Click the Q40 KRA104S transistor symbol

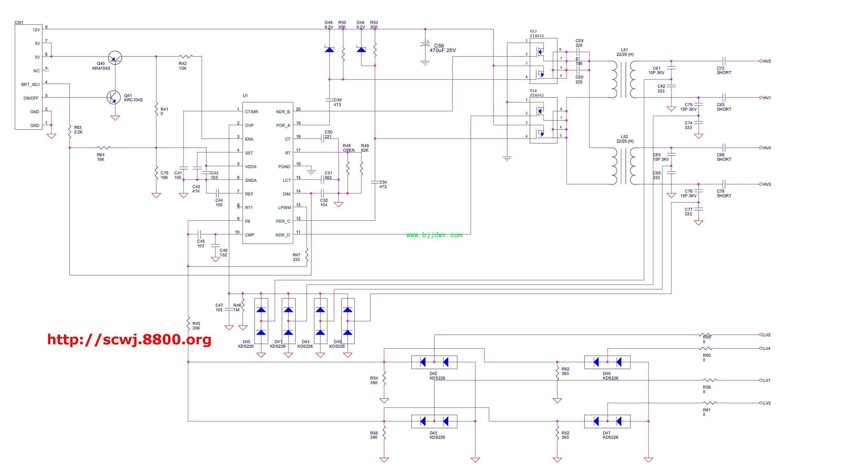point(115,58)
